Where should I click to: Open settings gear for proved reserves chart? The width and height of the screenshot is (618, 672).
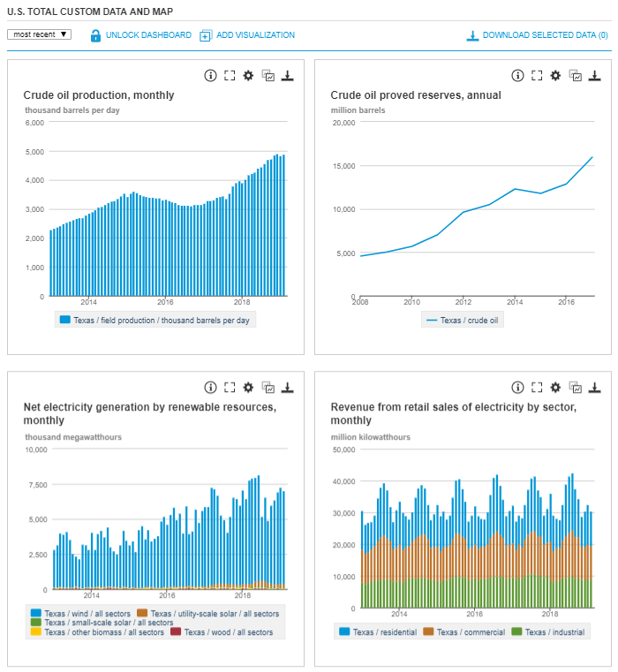pos(555,76)
